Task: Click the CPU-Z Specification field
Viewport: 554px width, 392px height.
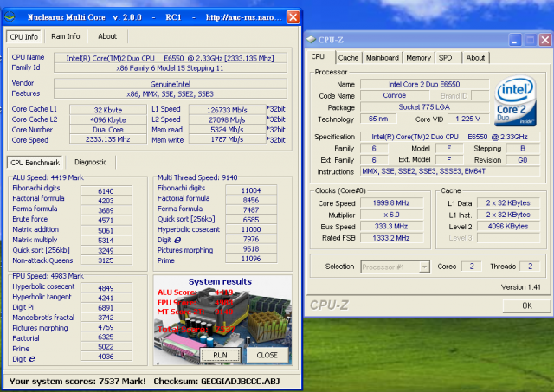Action: coord(450,137)
